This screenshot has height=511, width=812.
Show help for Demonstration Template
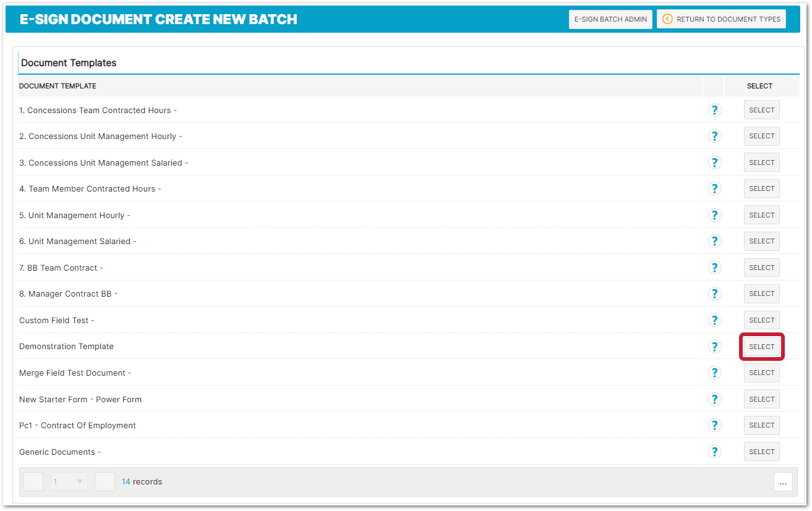click(714, 347)
